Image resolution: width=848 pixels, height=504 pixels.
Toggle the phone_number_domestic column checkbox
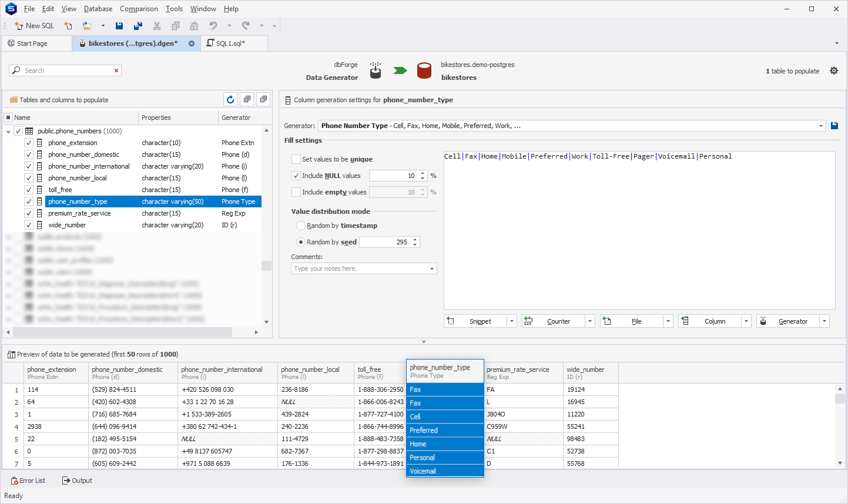tap(28, 154)
